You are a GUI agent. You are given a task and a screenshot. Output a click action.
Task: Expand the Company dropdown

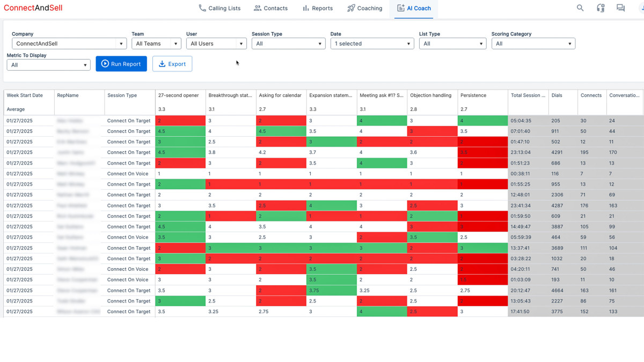[x=69, y=43]
